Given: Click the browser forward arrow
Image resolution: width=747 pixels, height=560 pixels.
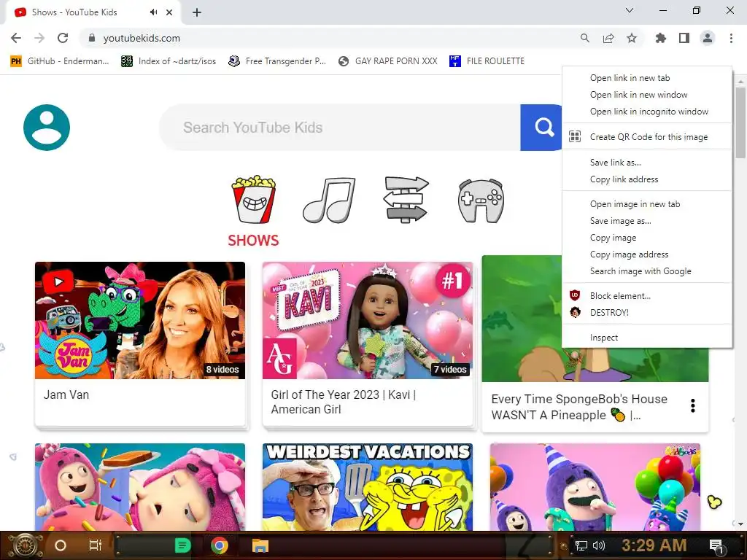Looking at the screenshot, I should (x=39, y=38).
